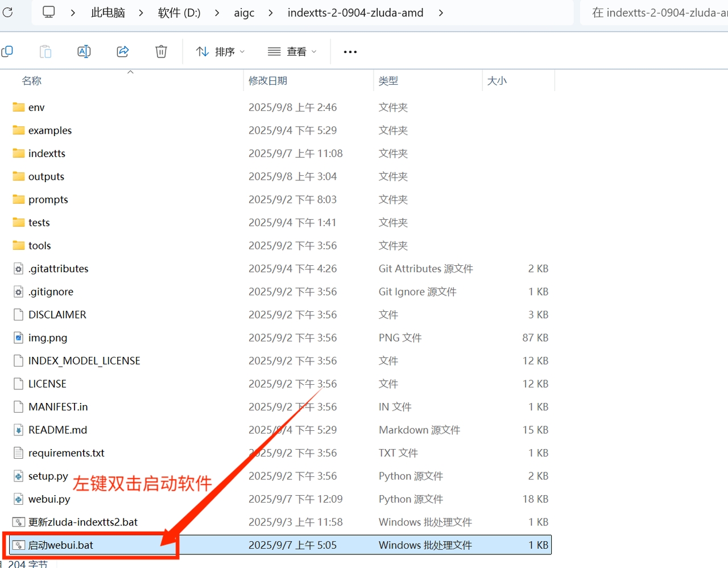Click the paste clipboard icon

click(45, 52)
